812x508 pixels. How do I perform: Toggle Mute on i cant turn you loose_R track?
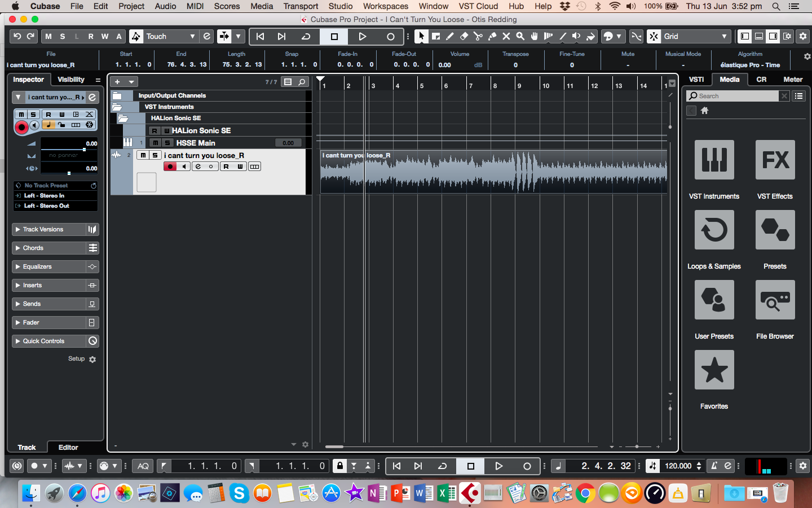tap(143, 155)
